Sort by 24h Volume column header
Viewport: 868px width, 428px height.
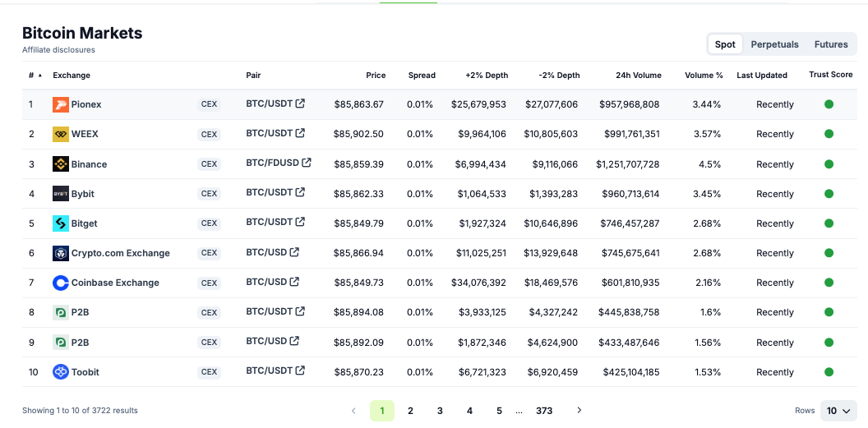tap(638, 76)
